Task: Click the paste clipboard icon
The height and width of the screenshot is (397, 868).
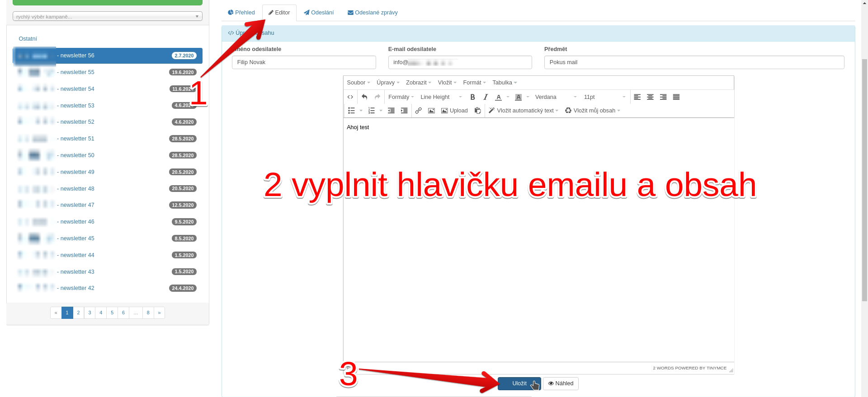Action: (477, 111)
